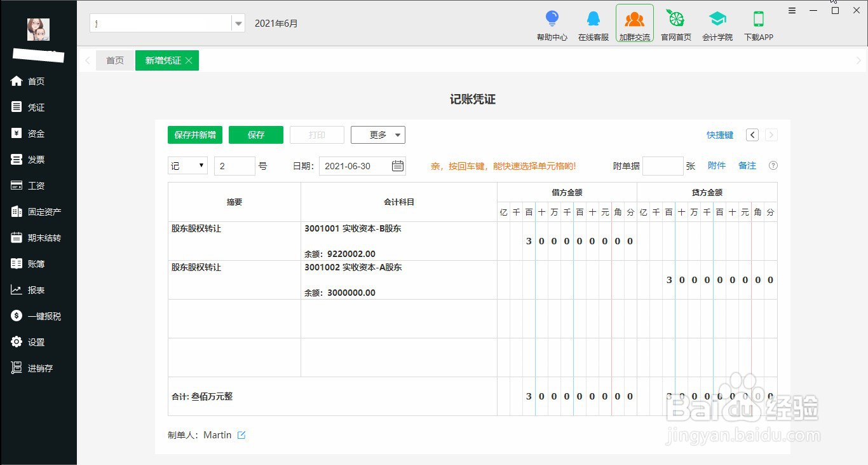Open the voucher type 记 dropdown
This screenshot has width=868, height=465.
[187, 165]
